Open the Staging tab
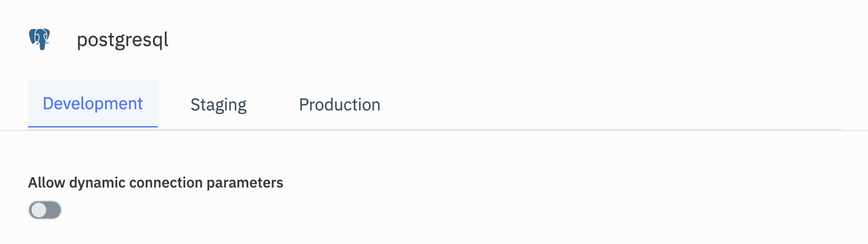This screenshot has width=868, height=244. click(x=219, y=105)
